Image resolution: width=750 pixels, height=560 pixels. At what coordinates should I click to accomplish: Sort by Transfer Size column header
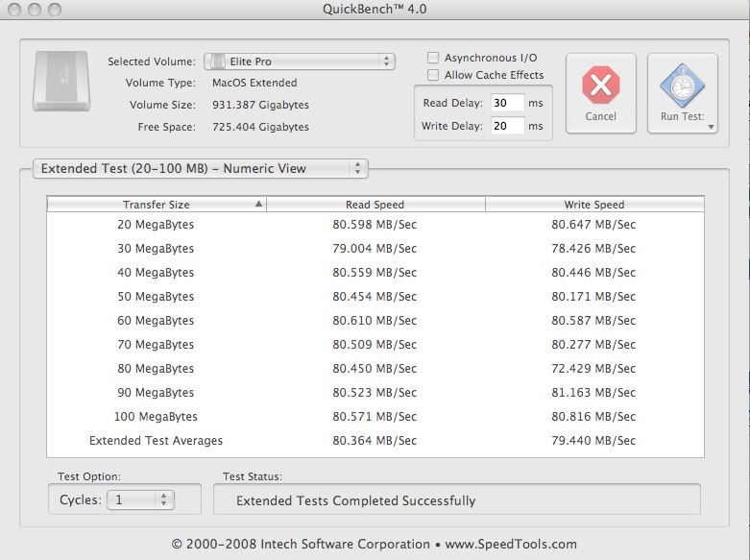[x=157, y=205]
